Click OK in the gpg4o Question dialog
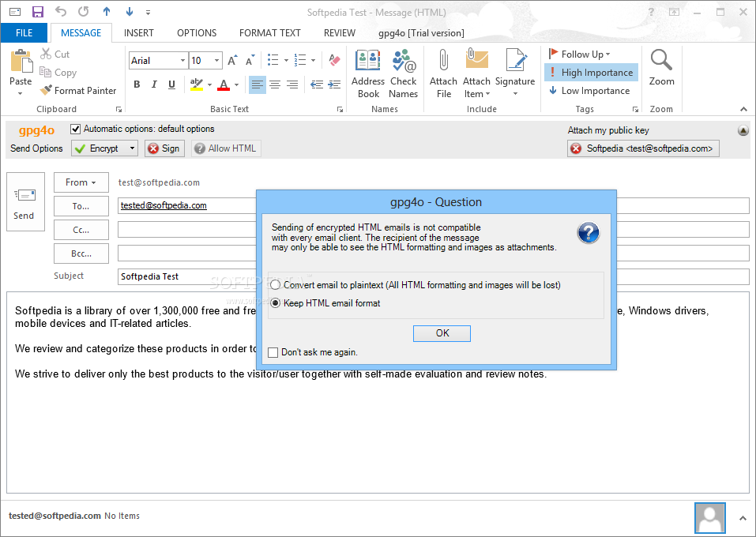The width and height of the screenshot is (756, 537). pyautogui.click(x=442, y=333)
